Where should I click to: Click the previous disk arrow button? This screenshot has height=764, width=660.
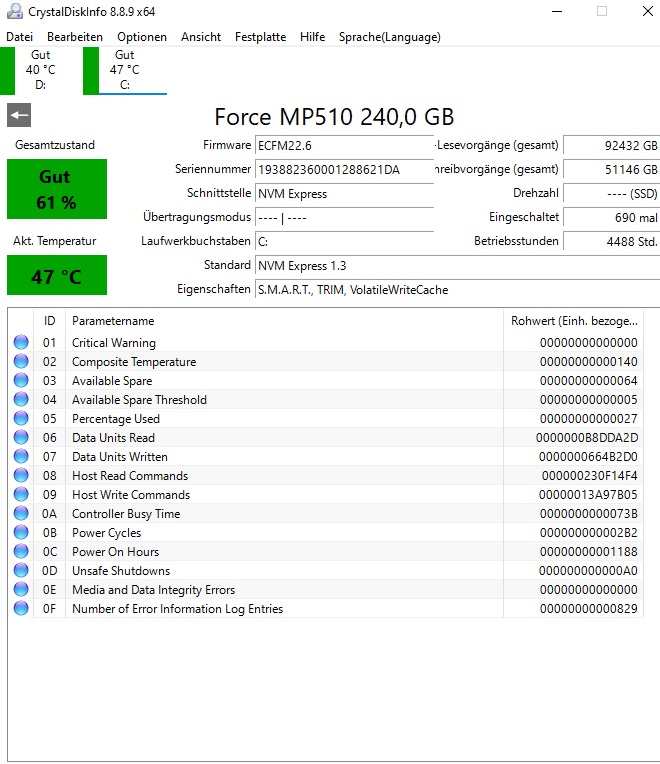(x=19, y=115)
